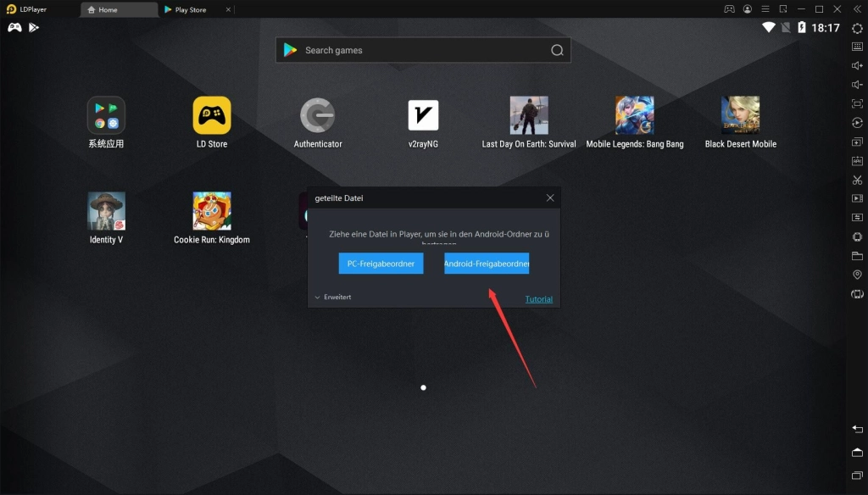868x495 pixels.
Task: Open the Tutorial link
Action: 538,299
